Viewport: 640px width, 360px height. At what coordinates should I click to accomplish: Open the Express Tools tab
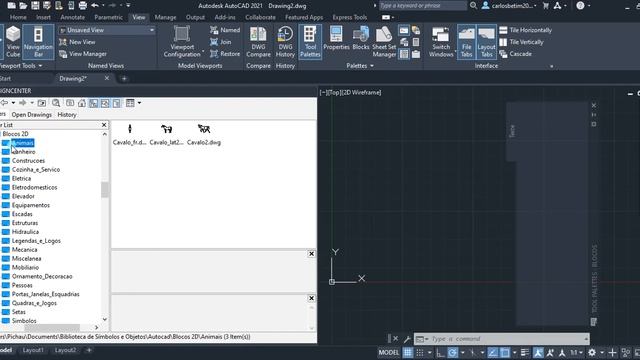pos(350,18)
